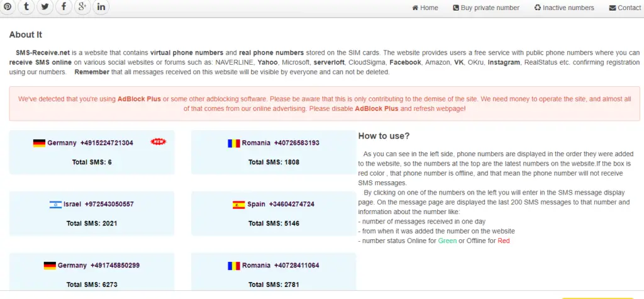Open the Home menu item
644x299 pixels.
click(x=425, y=8)
